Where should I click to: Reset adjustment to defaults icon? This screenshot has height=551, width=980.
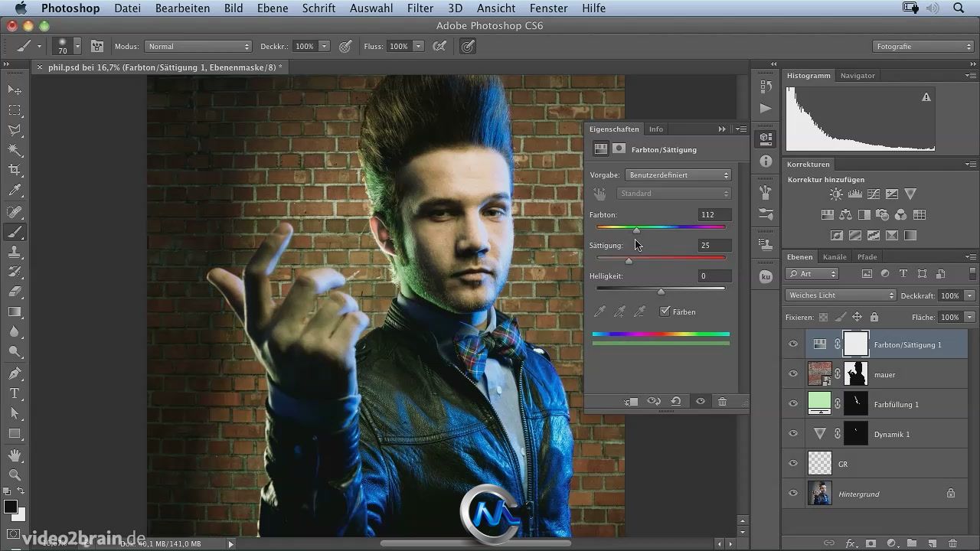pyautogui.click(x=676, y=401)
